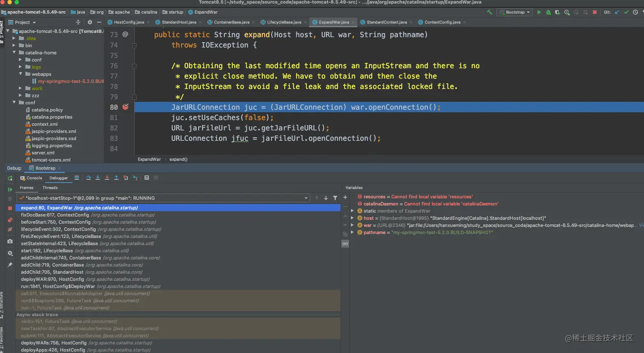Viewport: 644px width, 353px height.
Task: Open the Bootstrap run configuration dropdown
Action: pos(515,12)
